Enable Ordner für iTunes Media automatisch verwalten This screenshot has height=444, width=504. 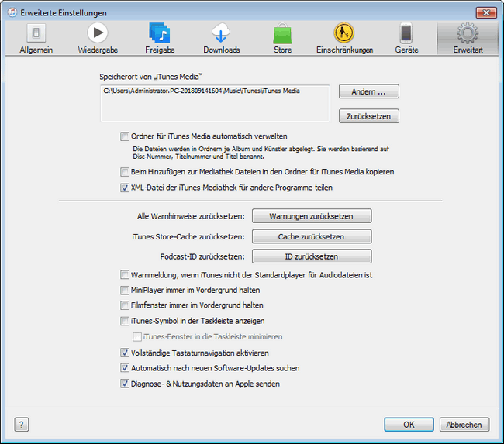125,136
